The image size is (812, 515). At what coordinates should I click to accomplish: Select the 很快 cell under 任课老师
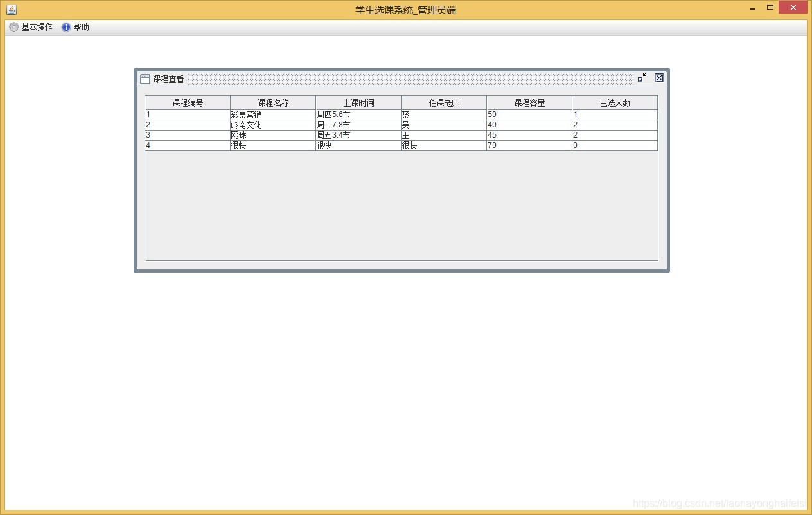click(x=444, y=145)
